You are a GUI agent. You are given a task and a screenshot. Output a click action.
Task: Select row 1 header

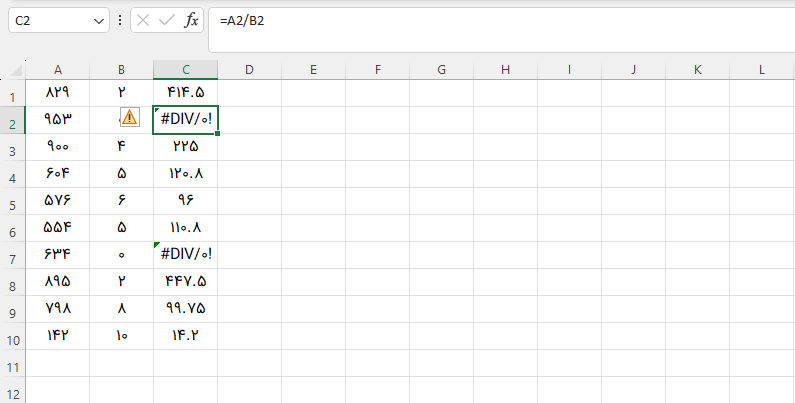[x=13, y=96]
